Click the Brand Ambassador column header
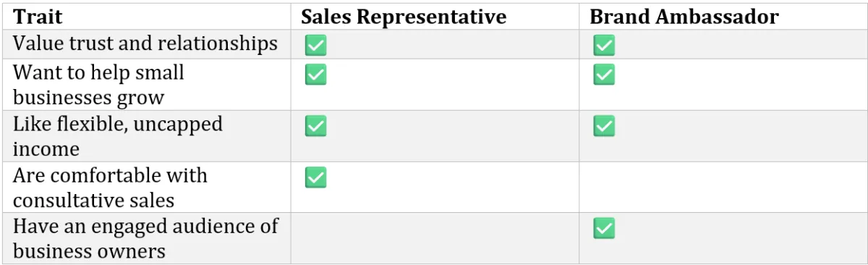868x265 pixels. (684, 17)
